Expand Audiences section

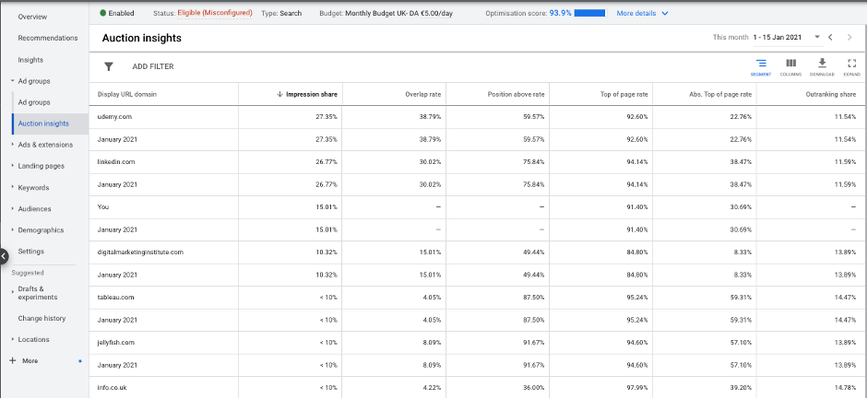(x=13, y=209)
